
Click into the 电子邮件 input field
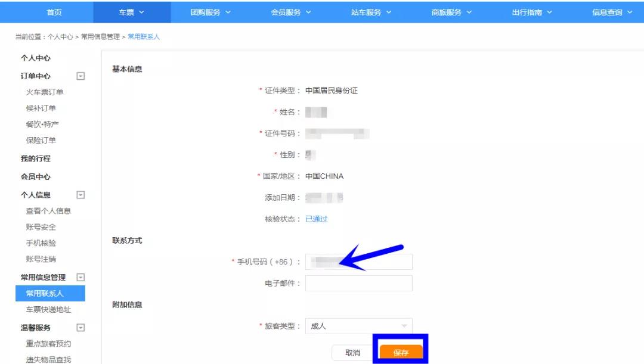[x=358, y=283]
